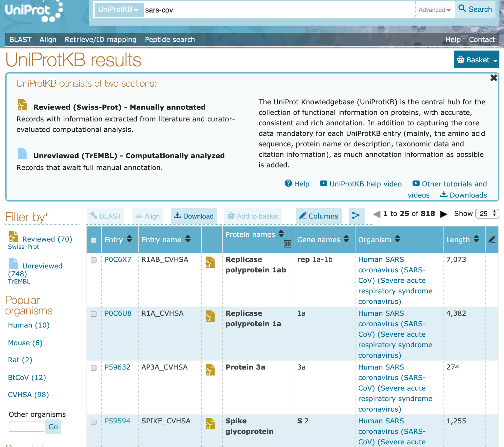Open Retrieve/ID mapping in navigation bar
Viewport: 504px width, 447px height.
point(101,40)
